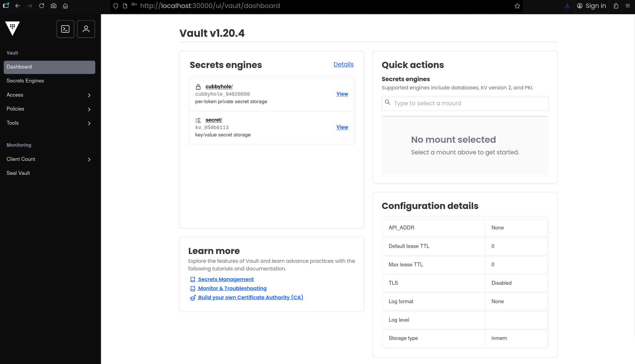635x364 pixels.
Task: Open the Vault console terminal icon
Action: pyautogui.click(x=65, y=29)
